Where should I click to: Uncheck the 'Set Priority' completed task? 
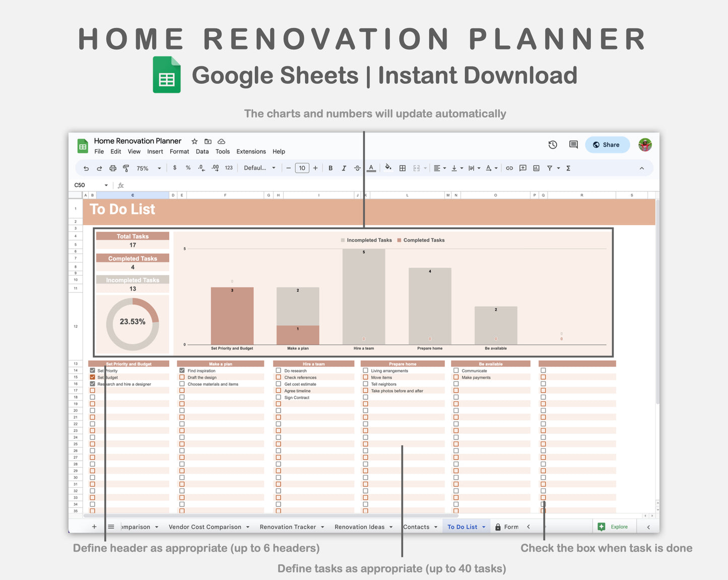(x=92, y=370)
